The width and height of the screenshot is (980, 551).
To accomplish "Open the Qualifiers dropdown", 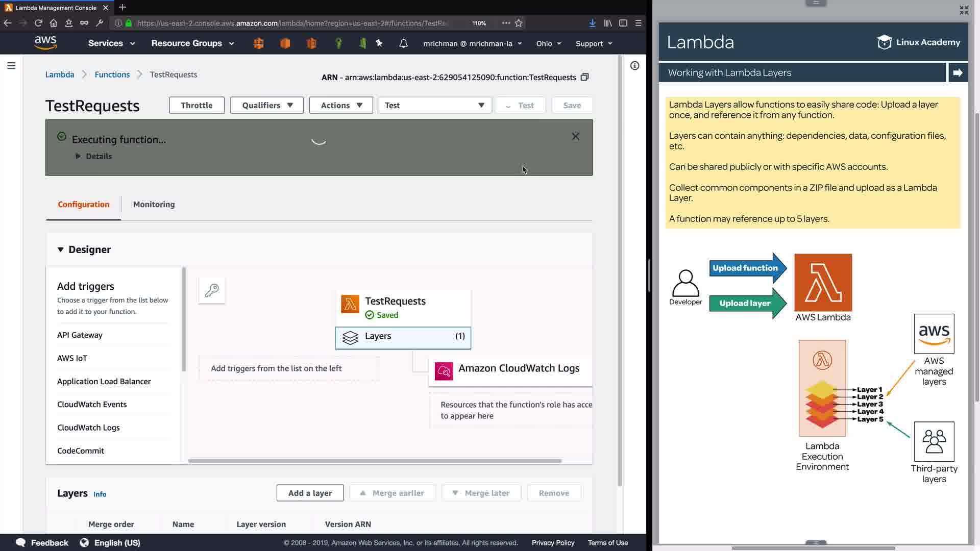I will (x=267, y=105).
